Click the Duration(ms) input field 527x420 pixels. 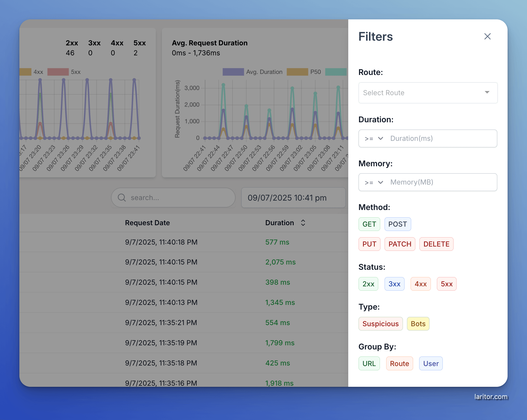[441, 138]
